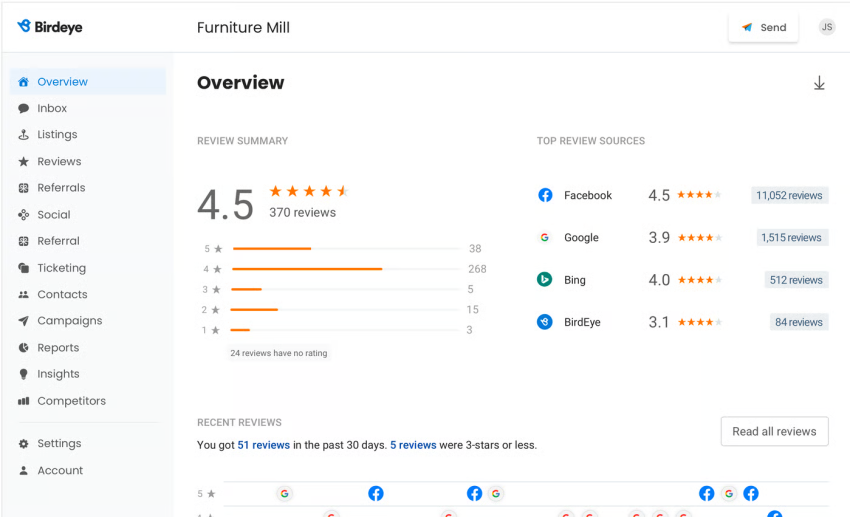Click the Bing 4.0 rating value

tap(659, 280)
